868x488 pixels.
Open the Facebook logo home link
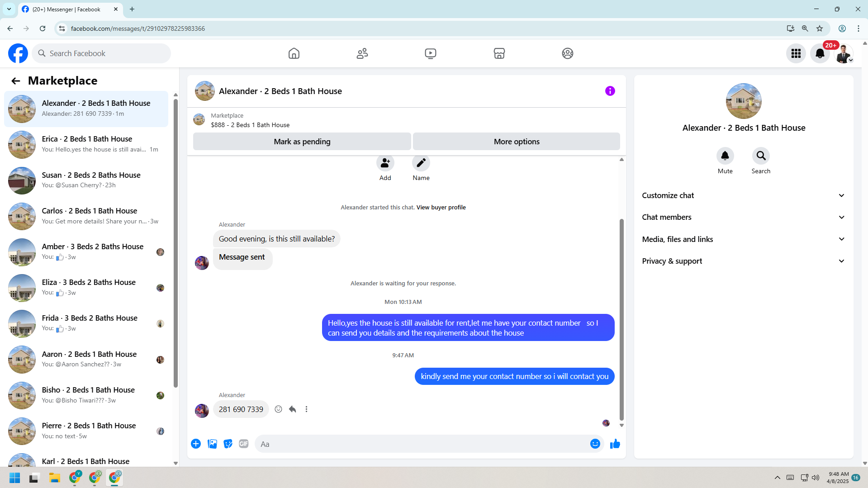[x=18, y=53]
